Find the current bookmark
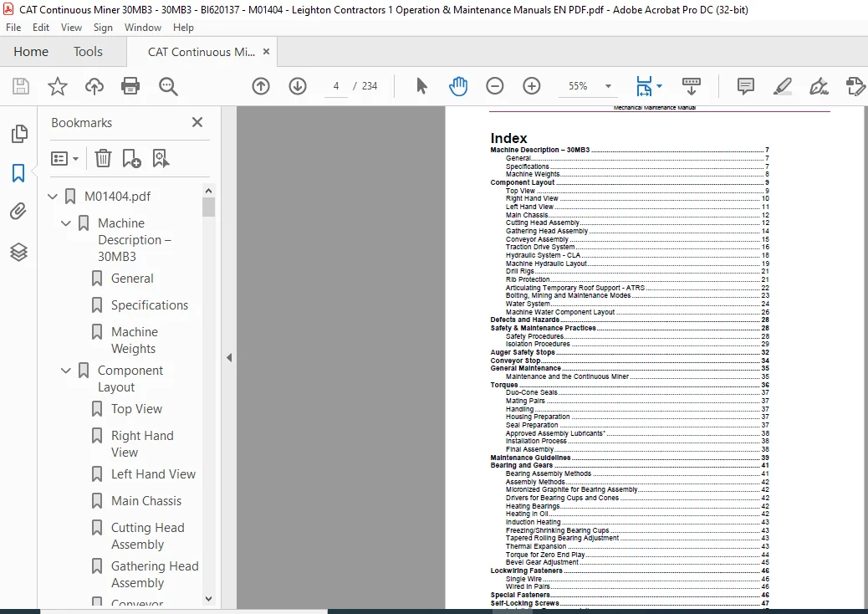The image size is (868, 614). [x=161, y=158]
